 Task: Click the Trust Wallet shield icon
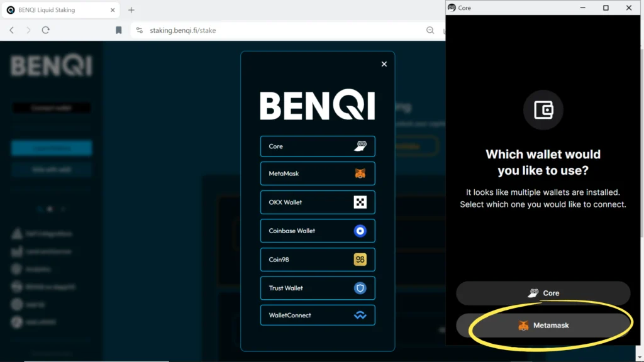360,288
